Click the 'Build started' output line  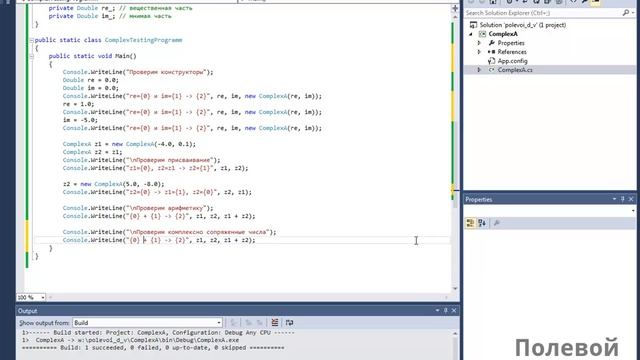(158, 333)
